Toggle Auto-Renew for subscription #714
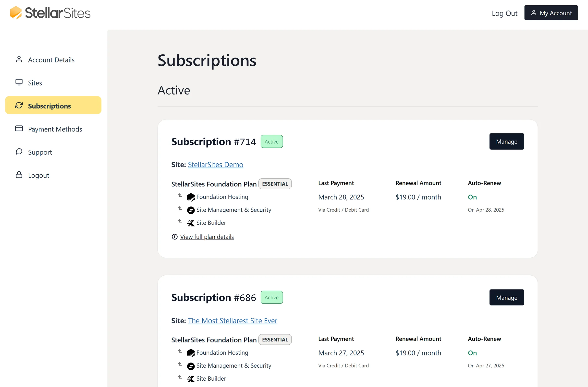 point(472,197)
